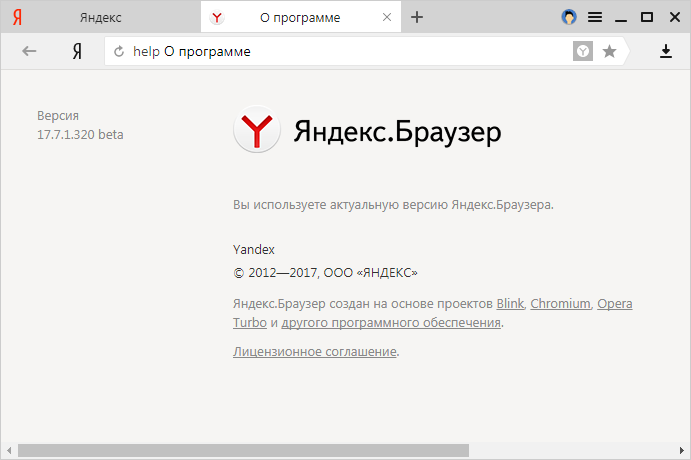The height and width of the screenshot is (460, 691).
Task: Switch to the Яндекс tab
Action: 100,17
